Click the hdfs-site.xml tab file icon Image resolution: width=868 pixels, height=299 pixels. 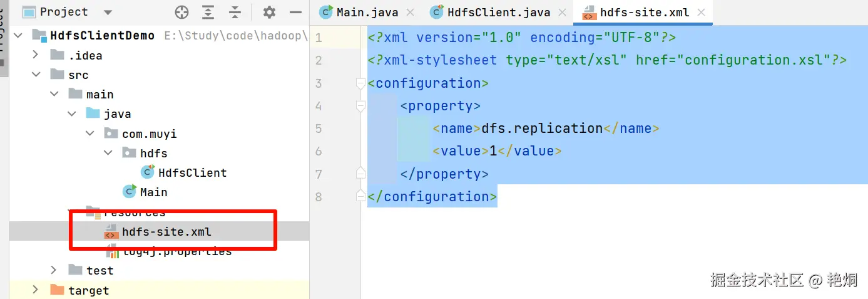pos(589,12)
